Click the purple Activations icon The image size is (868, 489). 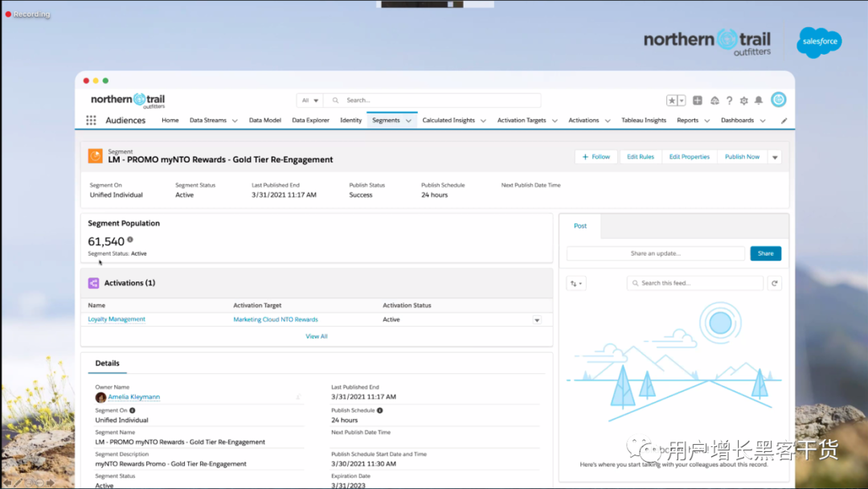93,283
